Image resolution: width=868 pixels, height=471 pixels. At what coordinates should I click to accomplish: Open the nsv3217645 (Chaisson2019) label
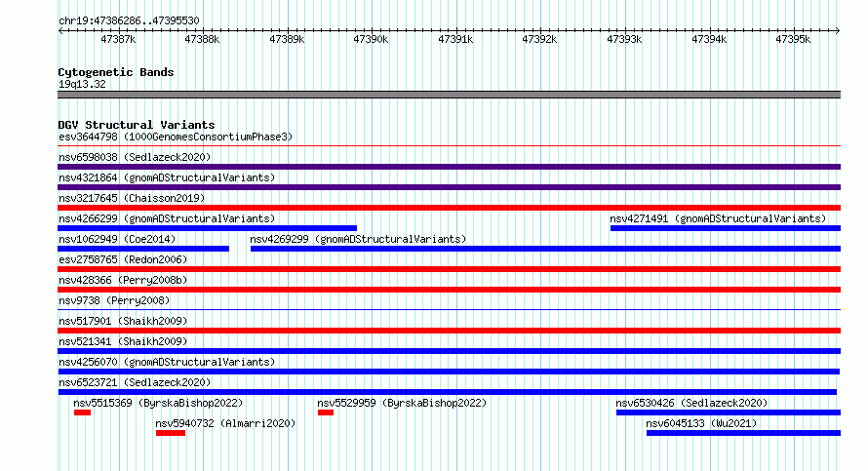[132, 198]
